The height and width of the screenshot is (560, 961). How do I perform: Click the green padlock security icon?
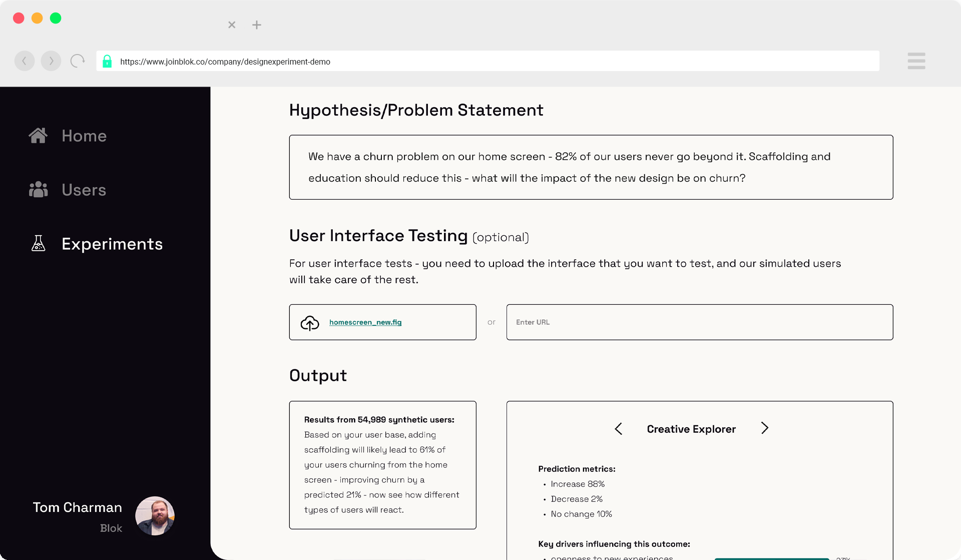click(107, 62)
